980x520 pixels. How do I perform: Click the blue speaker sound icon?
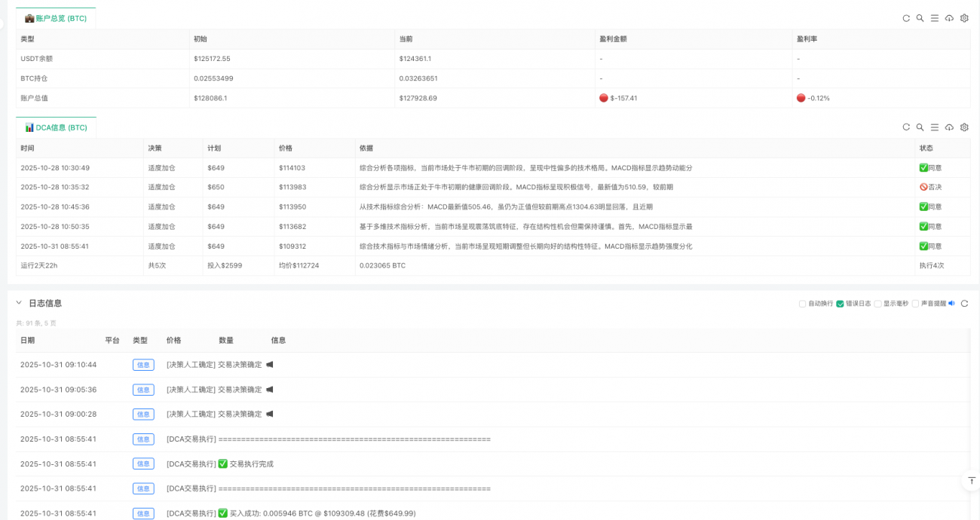pyautogui.click(x=951, y=304)
